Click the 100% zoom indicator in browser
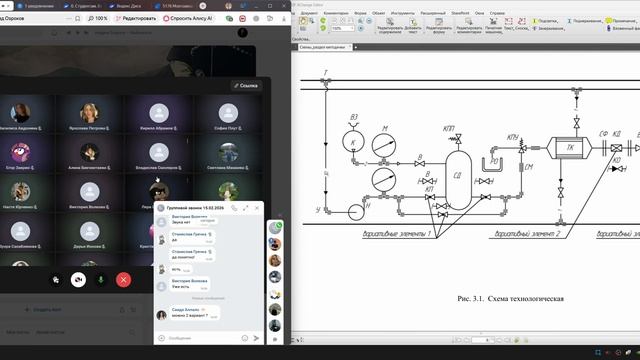The width and height of the screenshot is (640, 360). [98, 18]
